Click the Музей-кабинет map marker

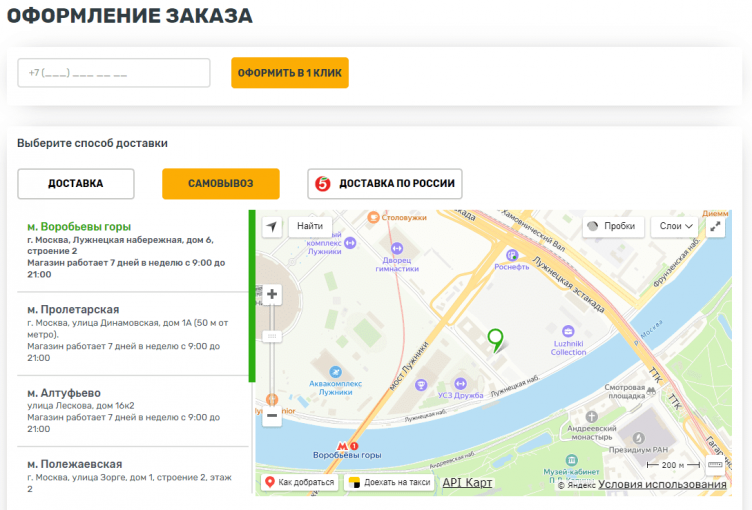tap(571, 460)
